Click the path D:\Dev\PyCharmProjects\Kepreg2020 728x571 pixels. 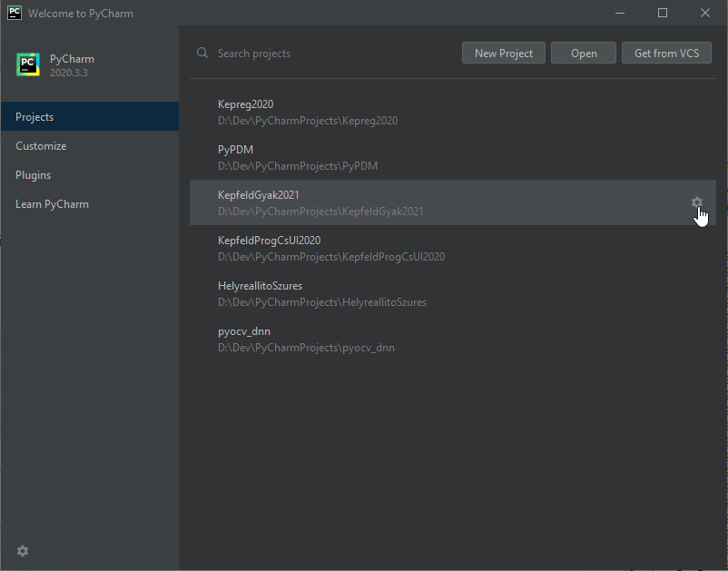point(308,121)
